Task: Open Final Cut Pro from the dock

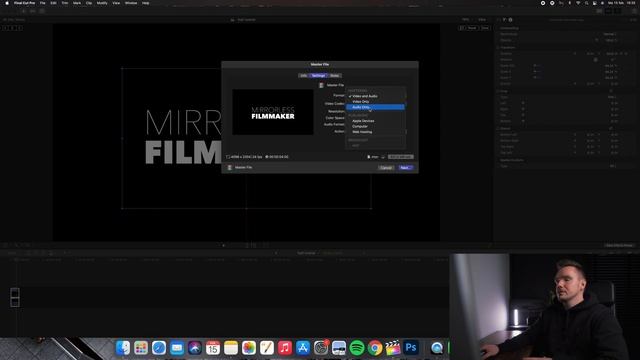Action: (393, 348)
